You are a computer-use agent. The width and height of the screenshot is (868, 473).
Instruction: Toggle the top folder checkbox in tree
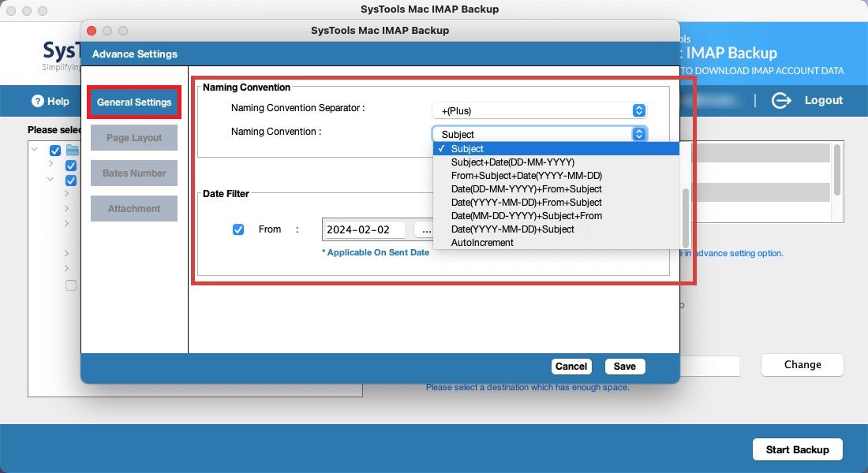[55, 151]
